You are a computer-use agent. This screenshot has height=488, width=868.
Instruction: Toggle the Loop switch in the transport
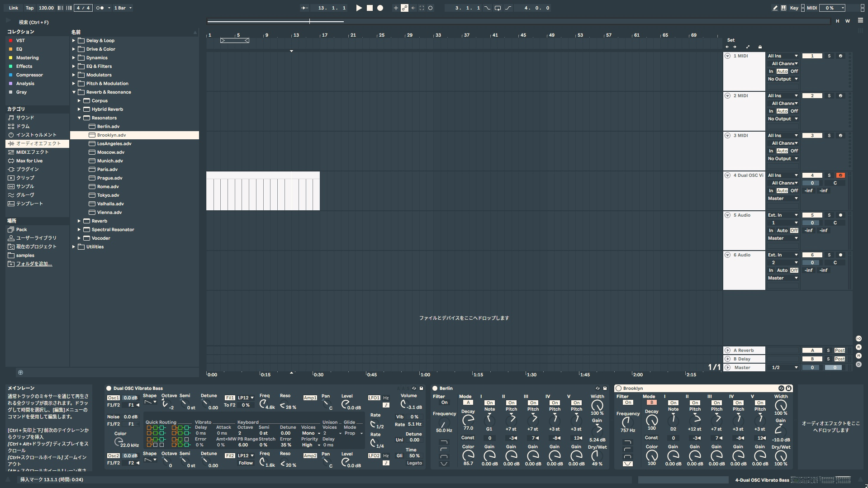[x=498, y=8]
